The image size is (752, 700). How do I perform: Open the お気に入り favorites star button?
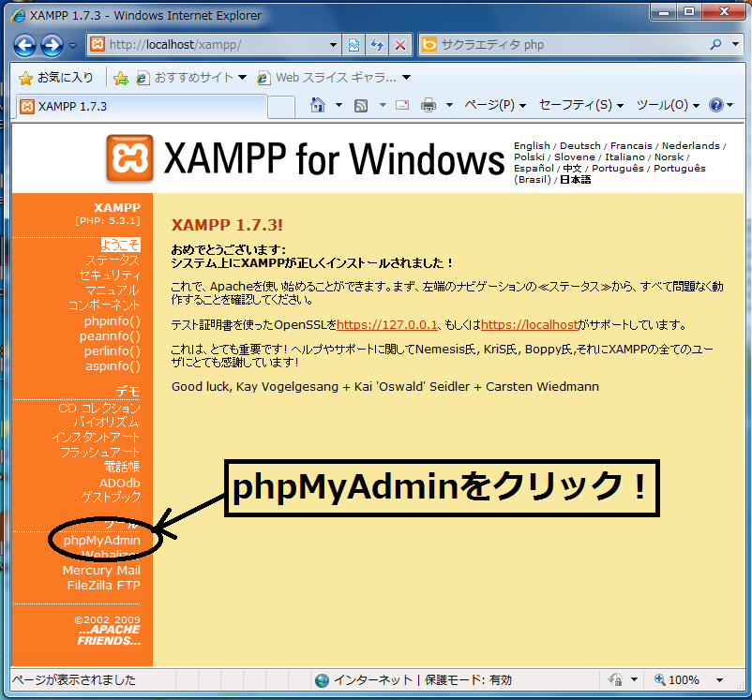[x=56, y=77]
